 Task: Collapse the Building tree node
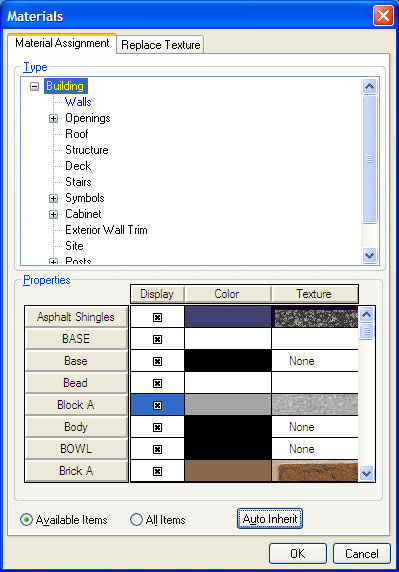(34, 86)
